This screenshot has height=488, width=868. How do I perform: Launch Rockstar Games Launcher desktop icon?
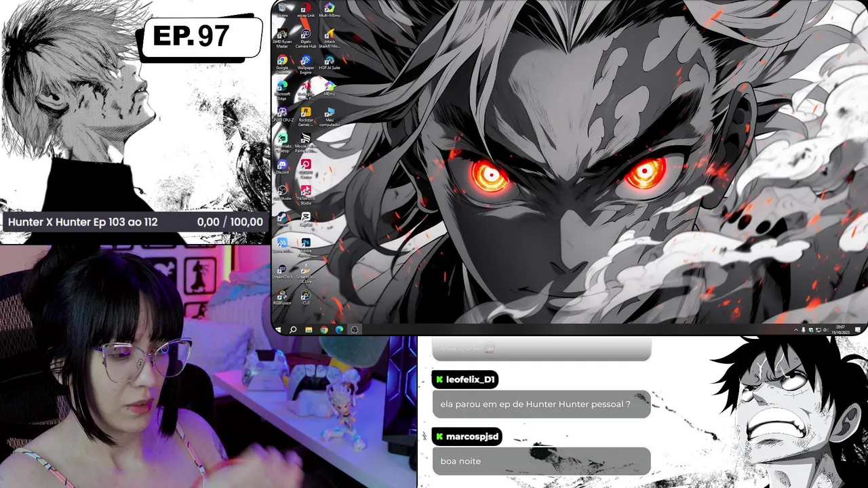pyautogui.click(x=306, y=116)
